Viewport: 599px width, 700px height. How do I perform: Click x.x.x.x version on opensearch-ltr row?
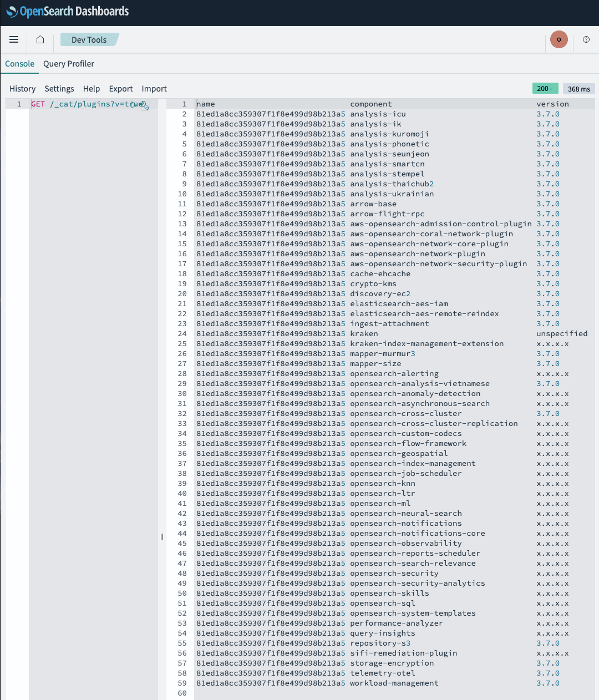552,493
